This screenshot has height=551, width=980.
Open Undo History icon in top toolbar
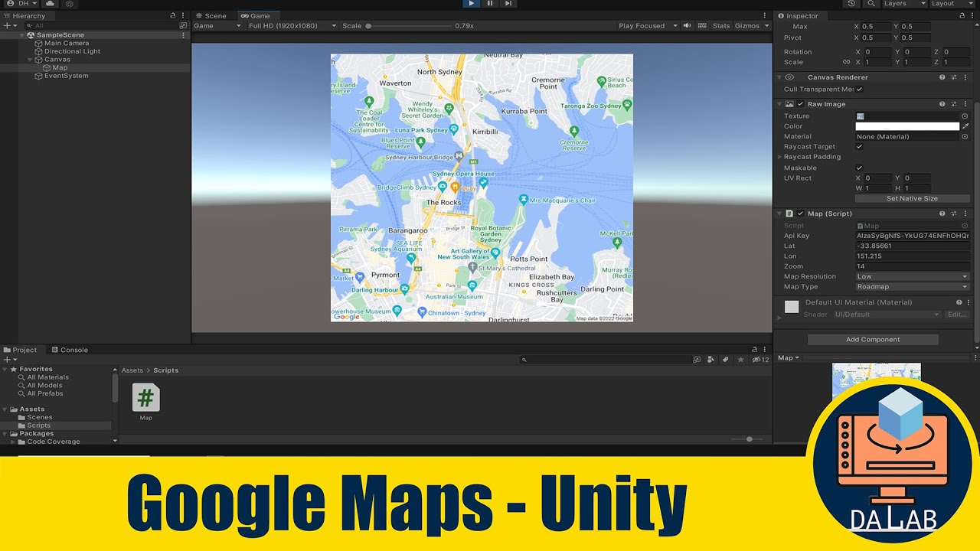[x=851, y=4]
